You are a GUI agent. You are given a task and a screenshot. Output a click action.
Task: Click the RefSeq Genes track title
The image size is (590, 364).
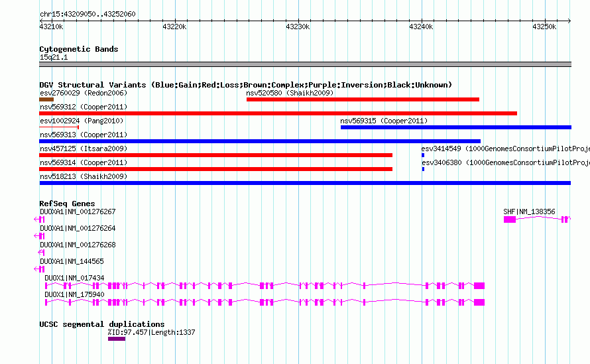coord(67,204)
